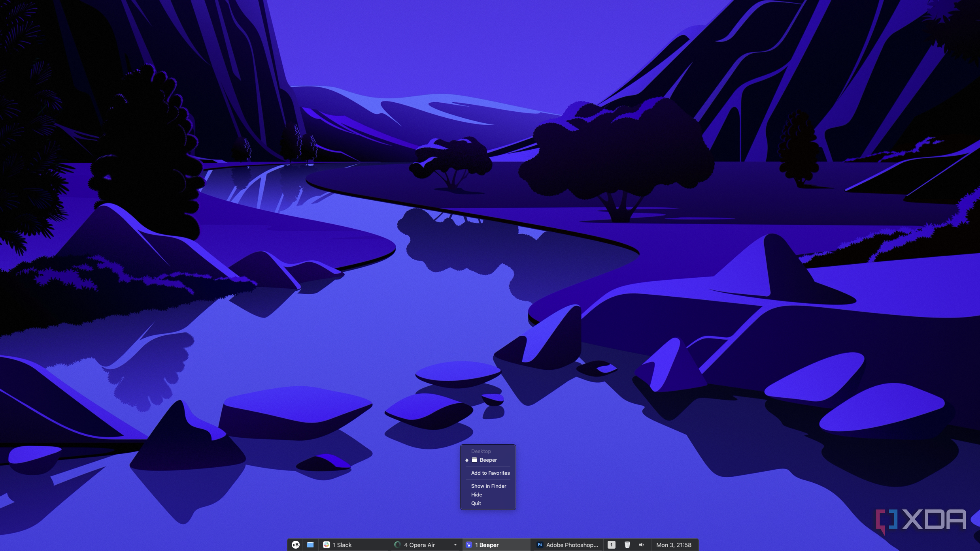Mute audio using the speaker icon

coord(641,545)
